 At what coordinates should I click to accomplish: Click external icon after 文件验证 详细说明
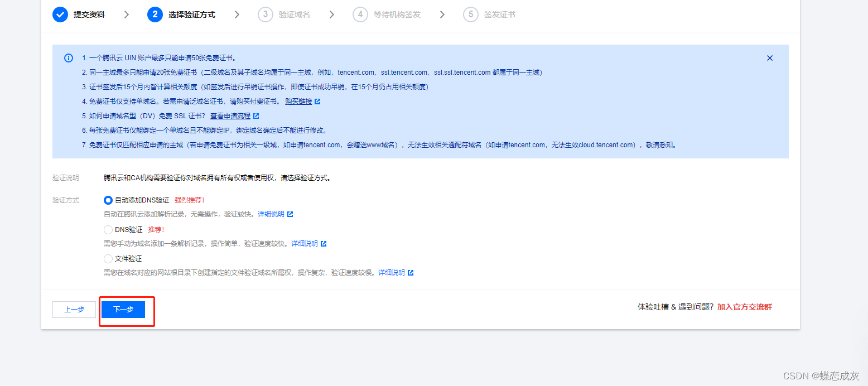tap(411, 273)
